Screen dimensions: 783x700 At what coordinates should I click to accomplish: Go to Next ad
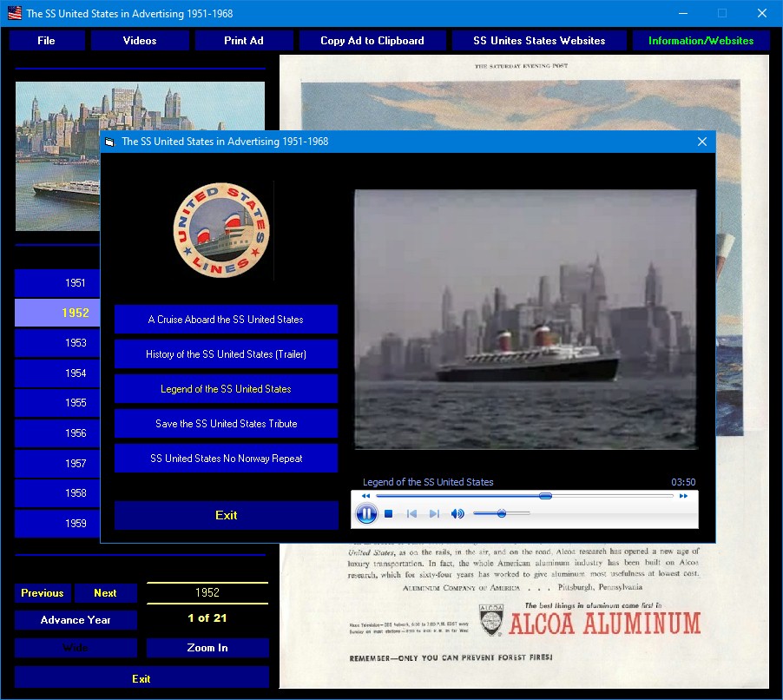[x=105, y=593]
